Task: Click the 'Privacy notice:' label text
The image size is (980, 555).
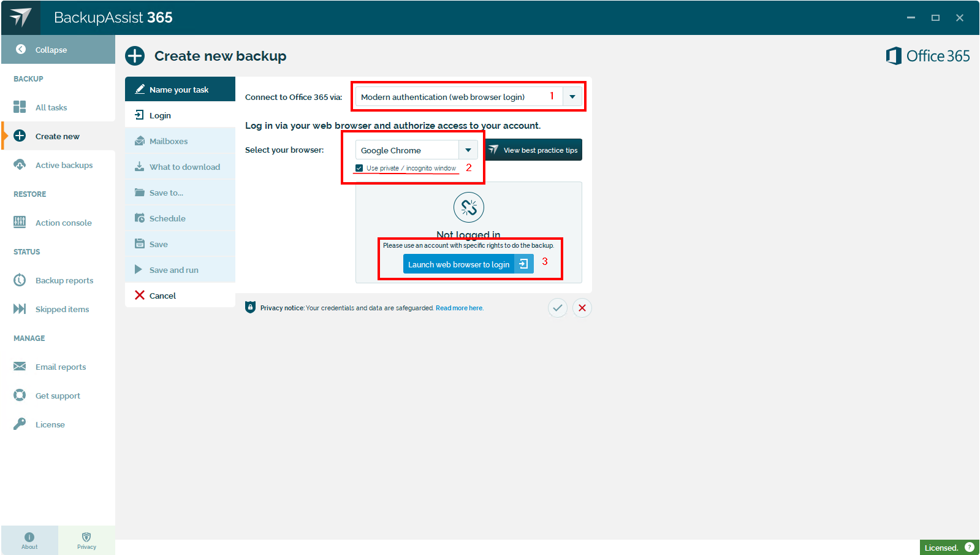Action: point(283,308)
